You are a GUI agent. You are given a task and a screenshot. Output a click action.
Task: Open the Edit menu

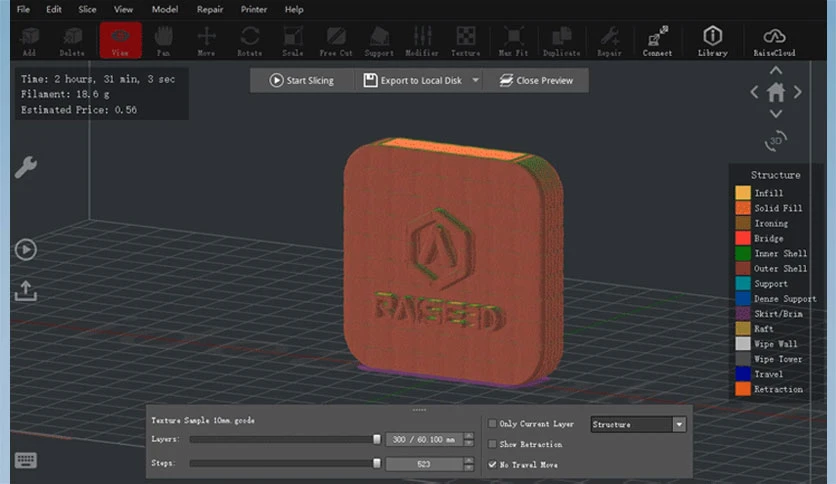(53, 9)
